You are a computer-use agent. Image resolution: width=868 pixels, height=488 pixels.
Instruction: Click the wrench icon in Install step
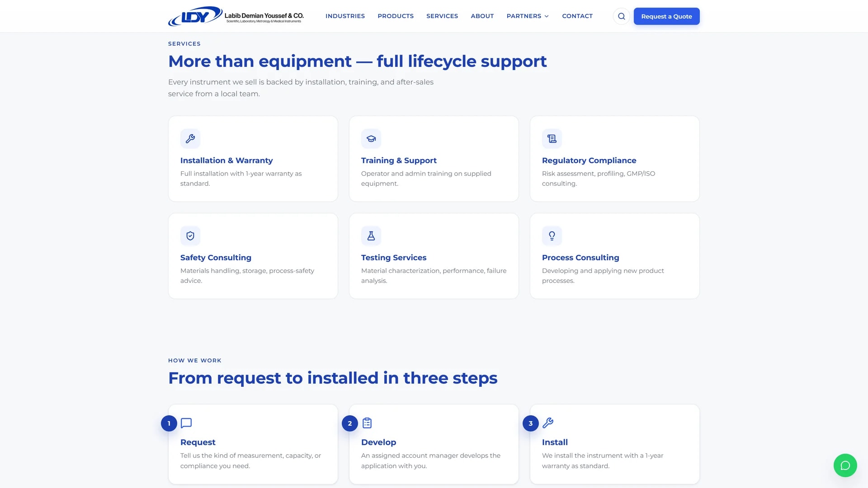click(x=548, y=423)
